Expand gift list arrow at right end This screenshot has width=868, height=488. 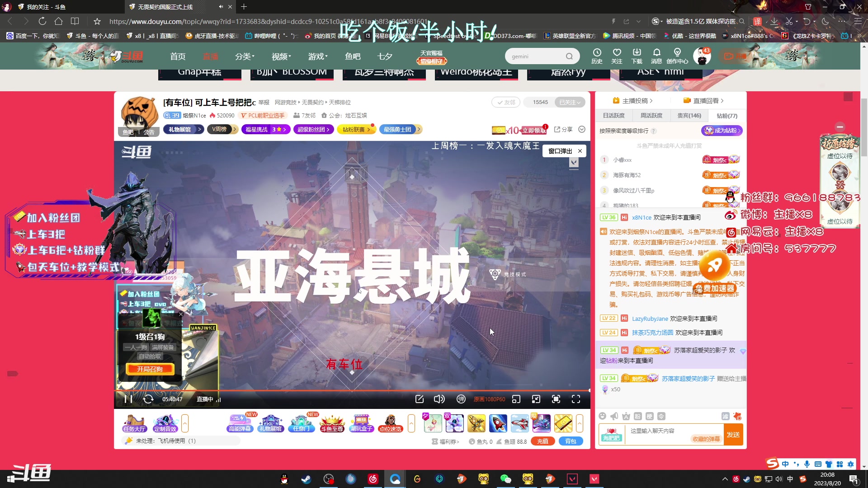(580, 423)
